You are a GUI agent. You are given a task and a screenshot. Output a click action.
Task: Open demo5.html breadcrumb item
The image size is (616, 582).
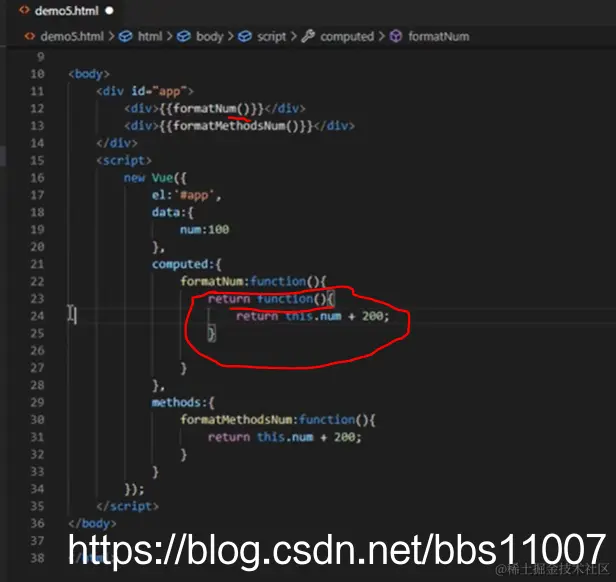[x=72, y=37]
